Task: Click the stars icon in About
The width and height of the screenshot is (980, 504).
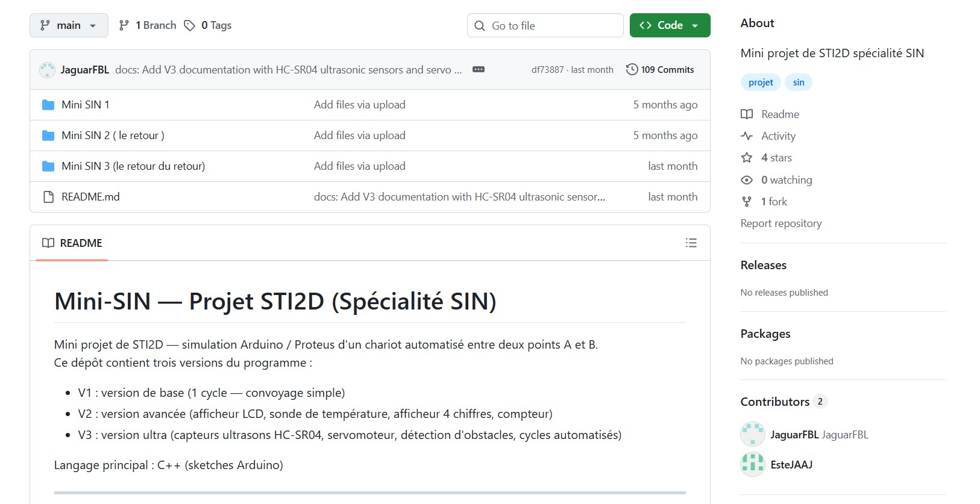Action: pyautogui.click(x=747, y=158)
